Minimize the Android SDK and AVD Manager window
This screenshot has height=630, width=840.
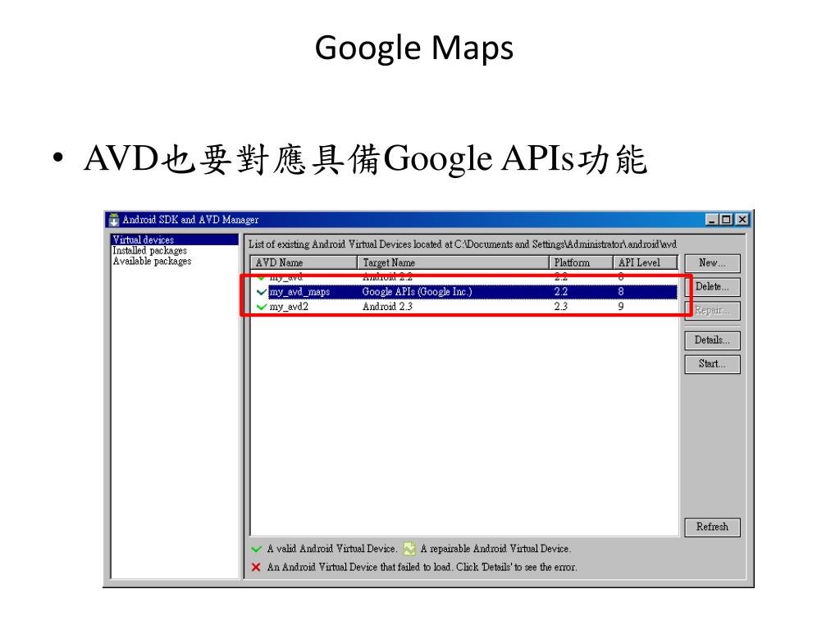[x=712, y=220]
